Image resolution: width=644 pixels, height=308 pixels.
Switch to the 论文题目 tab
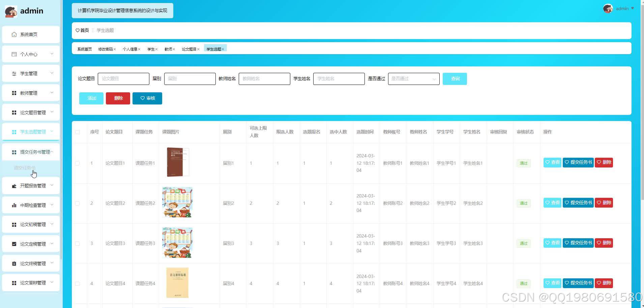tap(189, 49)
